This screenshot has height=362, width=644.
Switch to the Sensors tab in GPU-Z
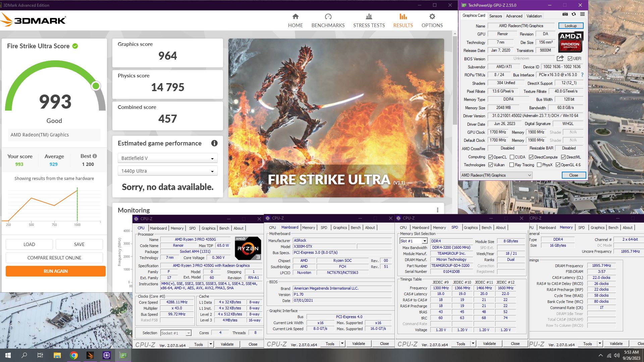click(x=495, y=16)
